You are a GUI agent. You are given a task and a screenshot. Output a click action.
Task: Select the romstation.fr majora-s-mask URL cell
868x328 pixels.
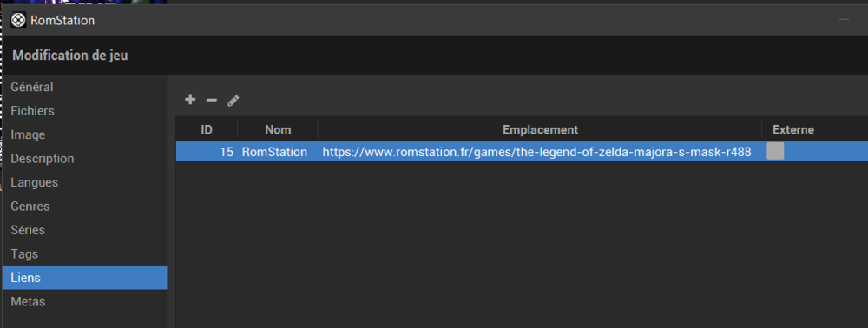[x=540, y=152]
